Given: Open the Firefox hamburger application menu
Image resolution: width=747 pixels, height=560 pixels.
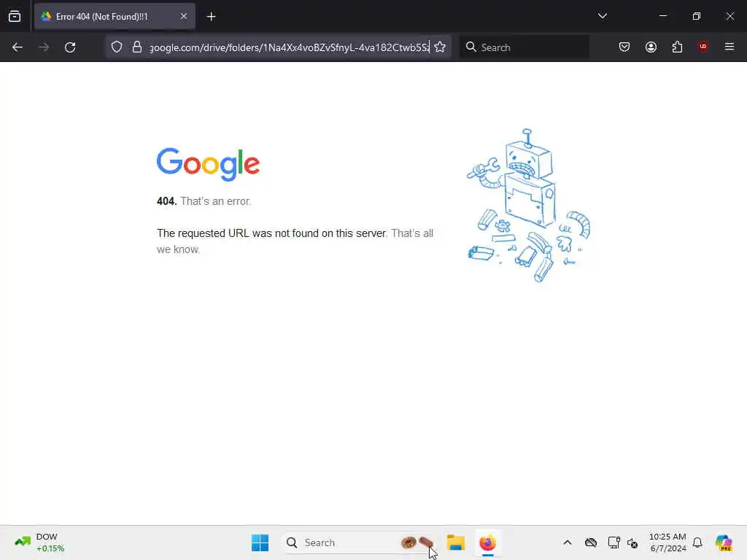Looking at the screenshot, I should click(729, 47).
